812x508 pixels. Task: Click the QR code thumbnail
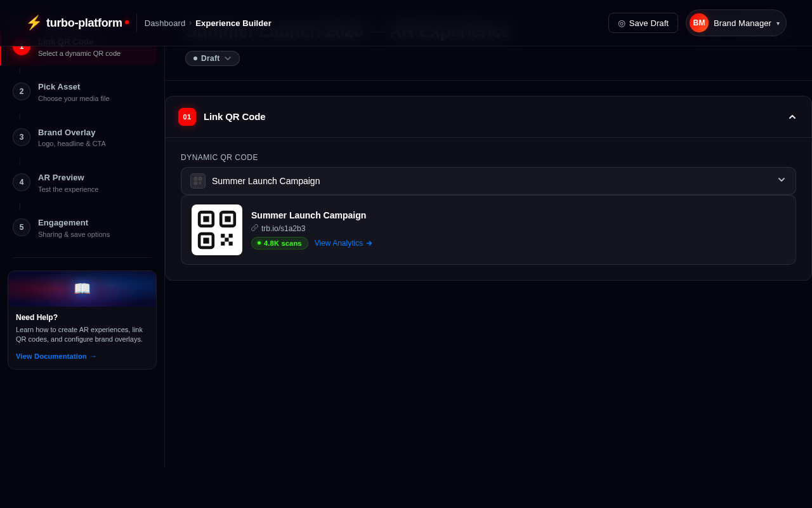pyautogui.click(x=217, y=230)
